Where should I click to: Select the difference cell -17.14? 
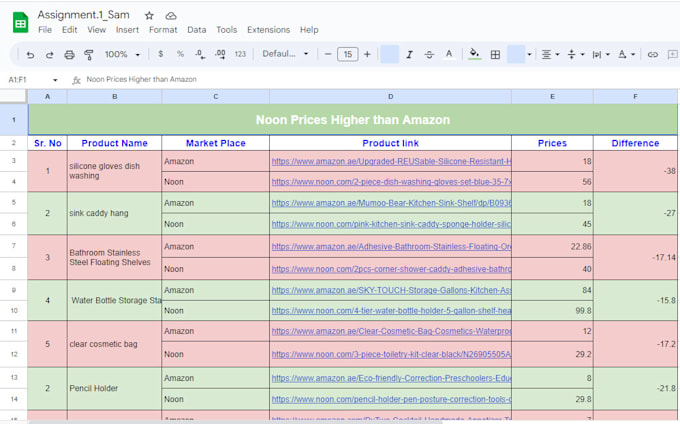pos(635,258)
